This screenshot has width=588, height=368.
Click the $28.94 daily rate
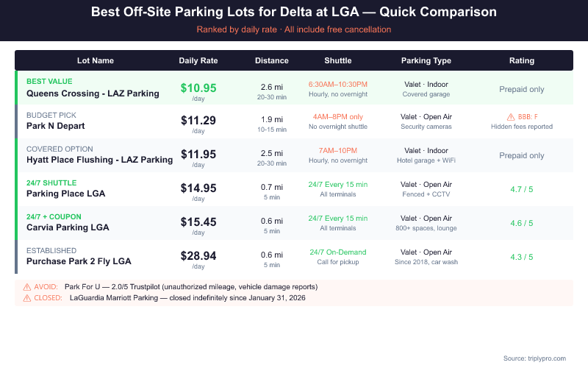tap(198, 255)
